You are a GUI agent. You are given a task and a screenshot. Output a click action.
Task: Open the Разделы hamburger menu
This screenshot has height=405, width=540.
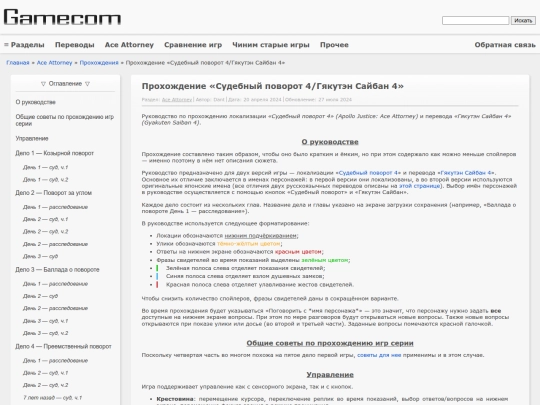(x=24, y=45)
